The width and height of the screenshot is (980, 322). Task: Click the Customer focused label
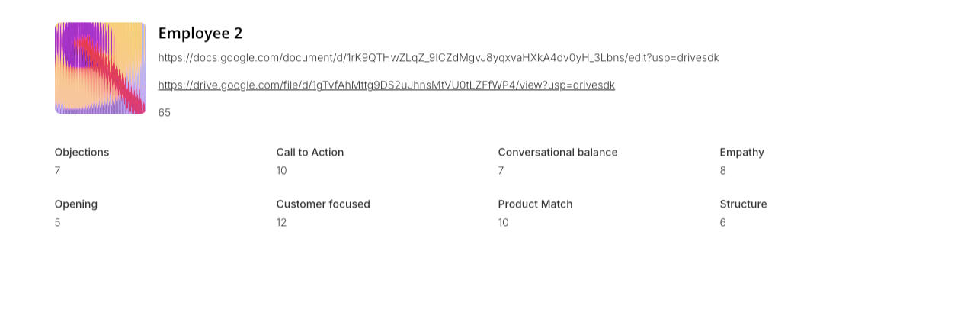(322, 204)
